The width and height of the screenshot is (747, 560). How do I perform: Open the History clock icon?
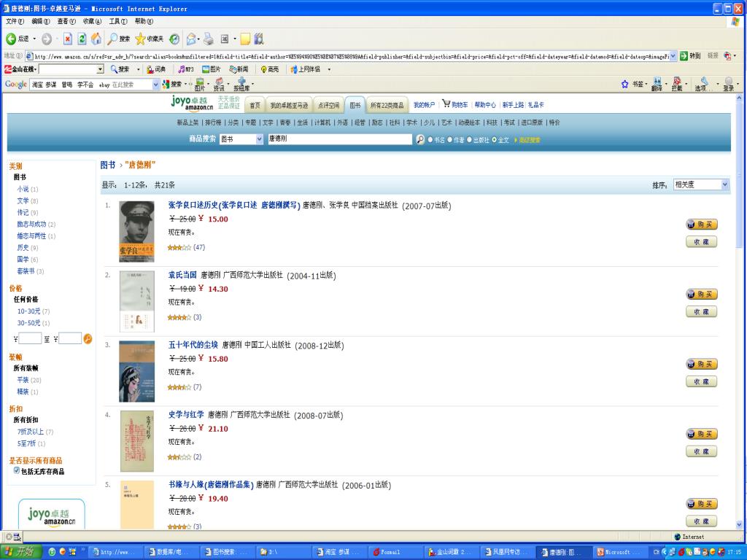(x=175, y=39)
